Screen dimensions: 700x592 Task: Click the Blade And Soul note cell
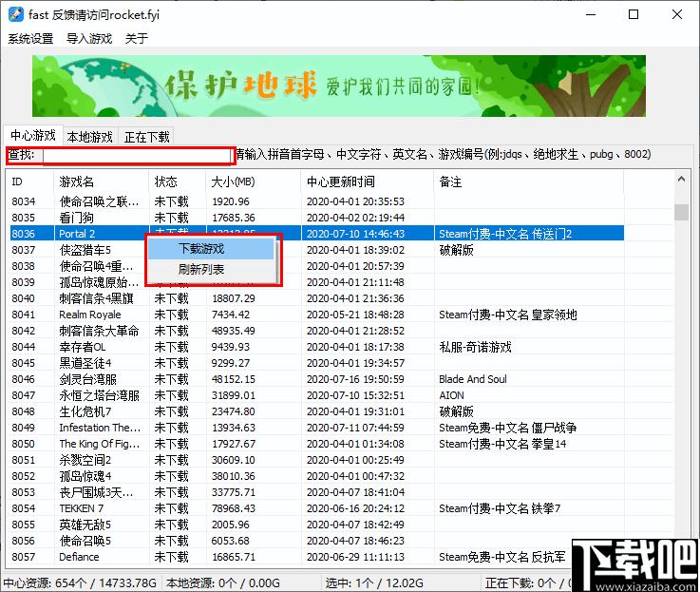coord(472,379)
